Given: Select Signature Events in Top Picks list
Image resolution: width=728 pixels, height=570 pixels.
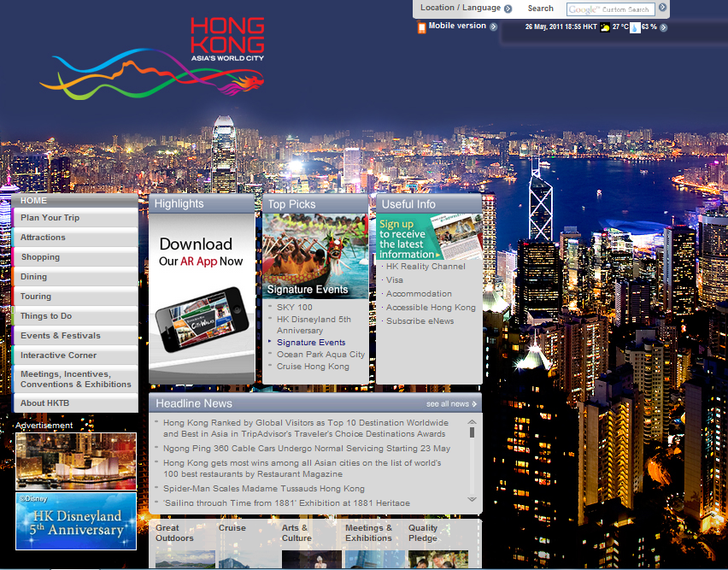Looking at the screenshot, I should click(x=311, y=343).
